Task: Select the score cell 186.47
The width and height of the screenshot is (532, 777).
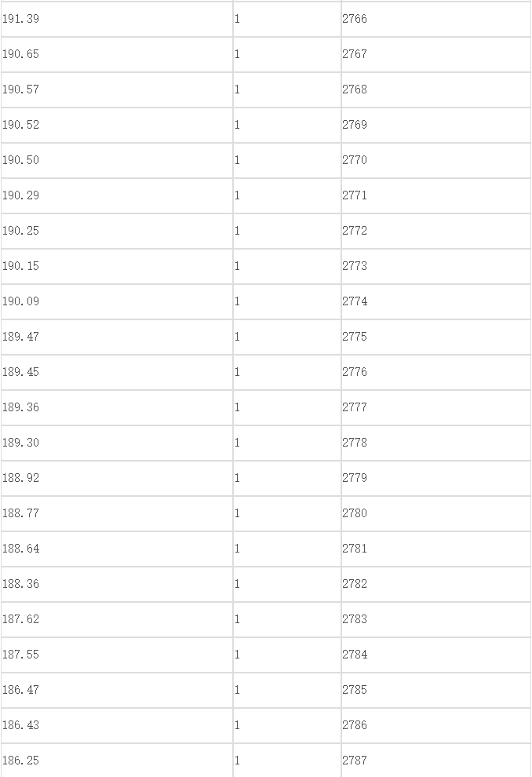Action: 117,691
